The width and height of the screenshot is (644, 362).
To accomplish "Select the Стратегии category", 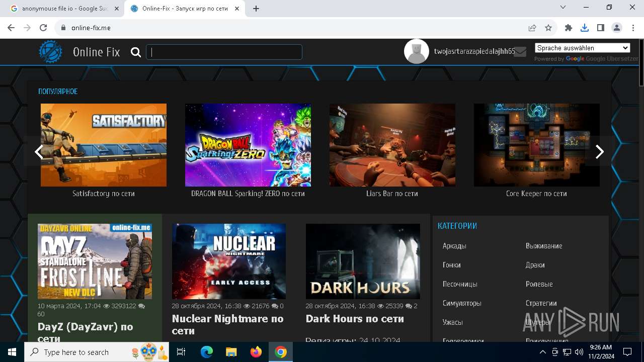I will pos(541,303).
